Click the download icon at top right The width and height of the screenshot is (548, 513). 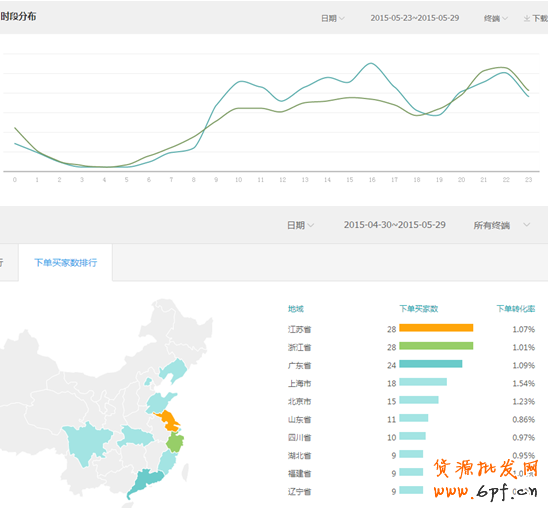(527, 19)
